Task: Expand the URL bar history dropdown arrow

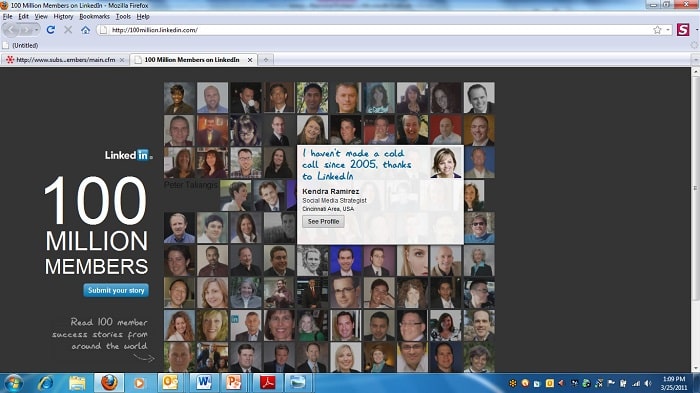Action: (x=668, y=30)
